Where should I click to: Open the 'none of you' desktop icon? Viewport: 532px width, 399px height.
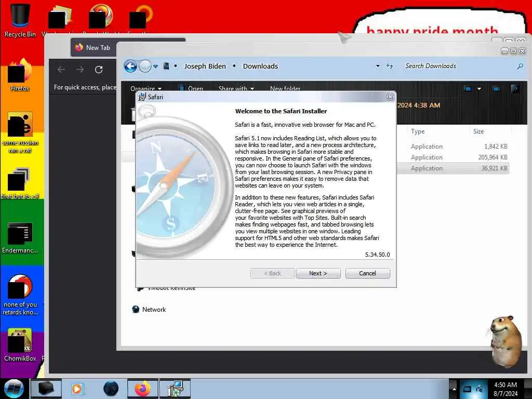(x=20, y=295)
